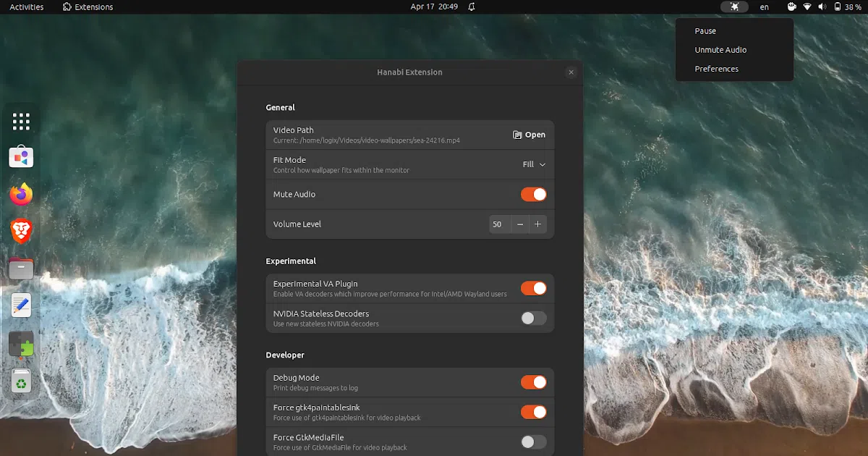Enable NVIDIA Stateless Decoders
This screenshot has width=868, height=456.
point(534,318)
